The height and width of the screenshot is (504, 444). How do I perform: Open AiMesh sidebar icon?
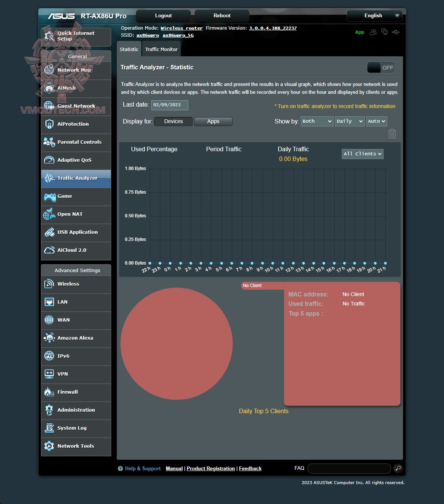tap(49, 88)
